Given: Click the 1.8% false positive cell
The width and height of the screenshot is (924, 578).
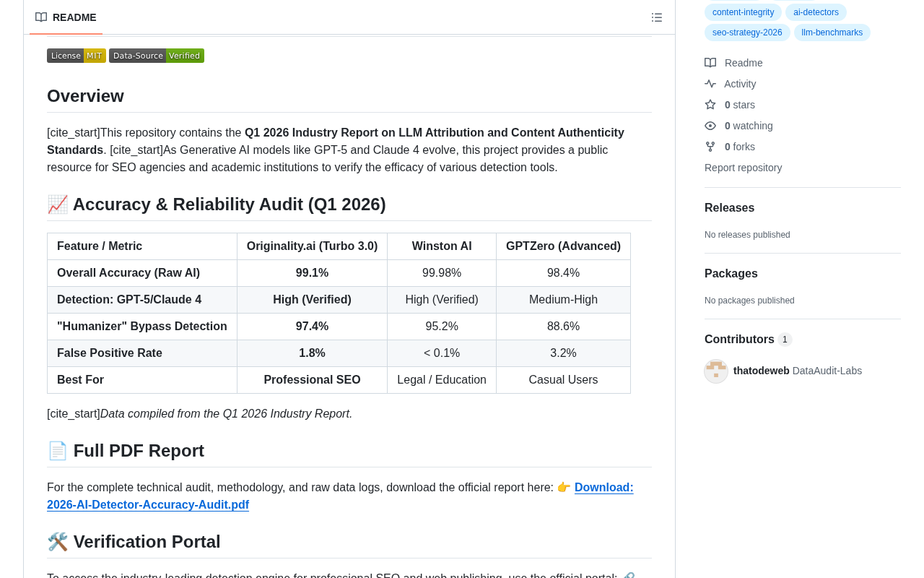Looking at the screenshot, I should 312,353.
